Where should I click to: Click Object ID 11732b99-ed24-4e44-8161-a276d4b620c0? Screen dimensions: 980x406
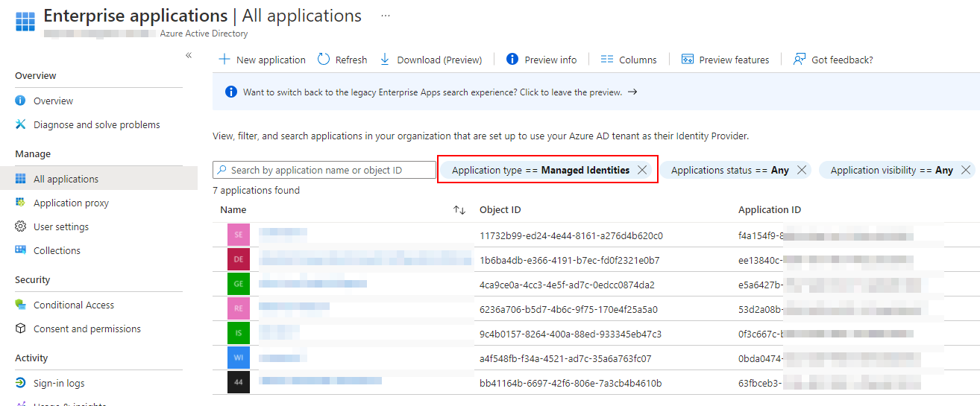click(x=571, y=235)
